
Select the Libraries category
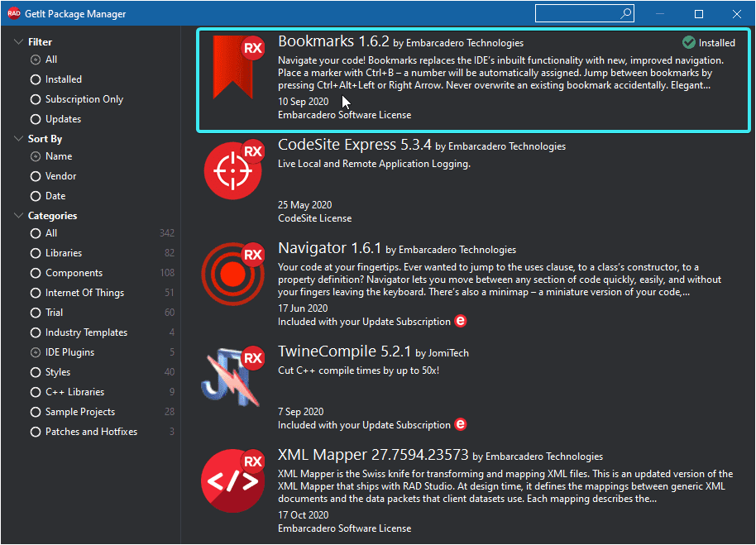(x=56, y=253)
